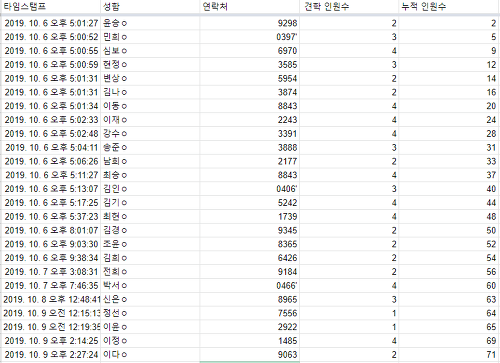Select cumulative count cell 20

point(449,106)
